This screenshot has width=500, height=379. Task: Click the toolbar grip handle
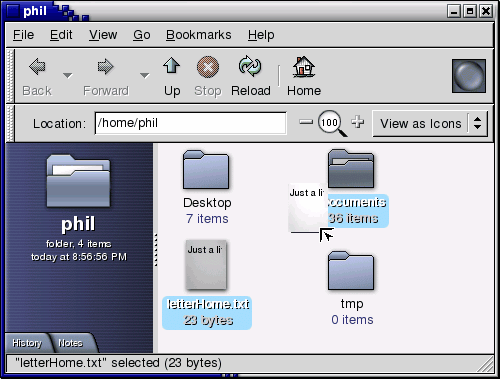[x=10, y=76]
